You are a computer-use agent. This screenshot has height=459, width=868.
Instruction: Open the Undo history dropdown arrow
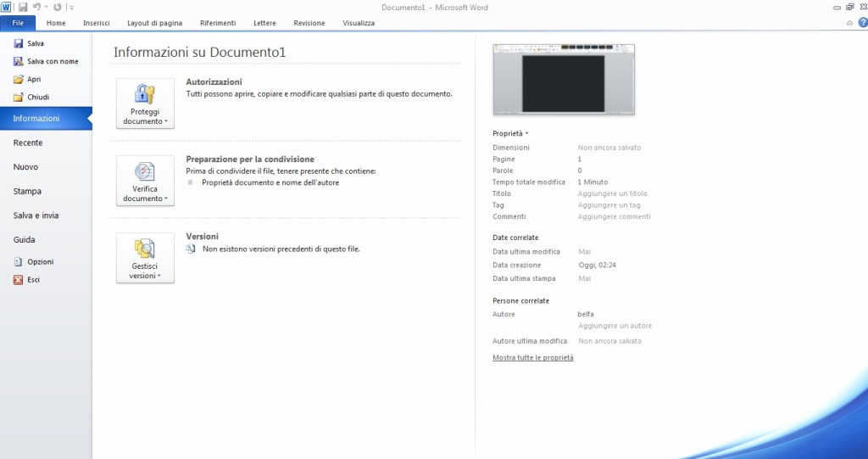click(46, 8)
